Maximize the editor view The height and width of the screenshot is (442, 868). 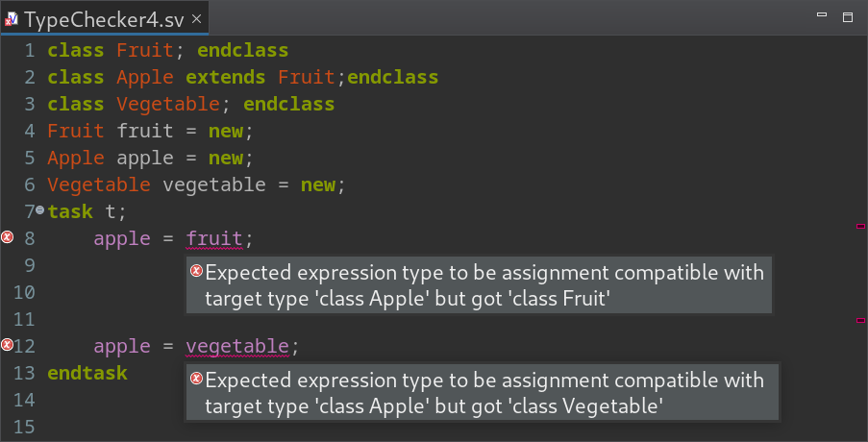tap(848, 17)
